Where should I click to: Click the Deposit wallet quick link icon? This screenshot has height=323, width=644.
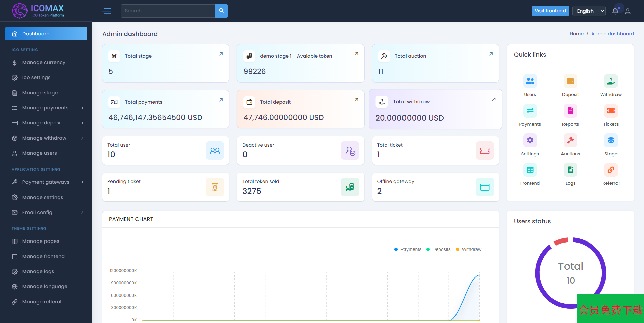pyautogui.click(x=570, y=81)
